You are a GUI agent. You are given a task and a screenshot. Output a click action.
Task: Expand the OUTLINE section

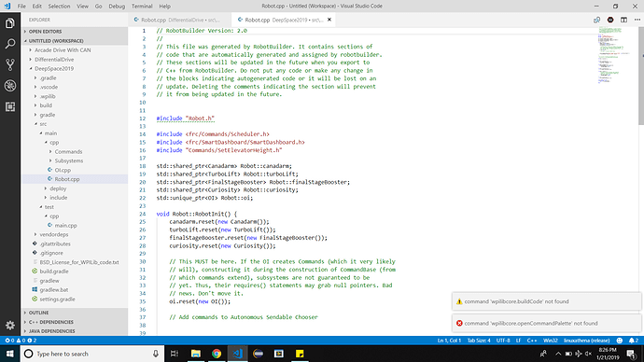[38, 313]
